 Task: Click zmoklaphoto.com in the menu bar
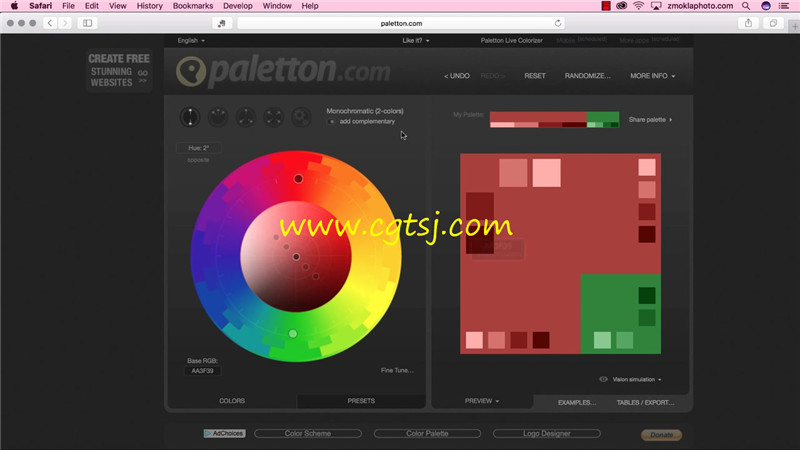point(700,6)
